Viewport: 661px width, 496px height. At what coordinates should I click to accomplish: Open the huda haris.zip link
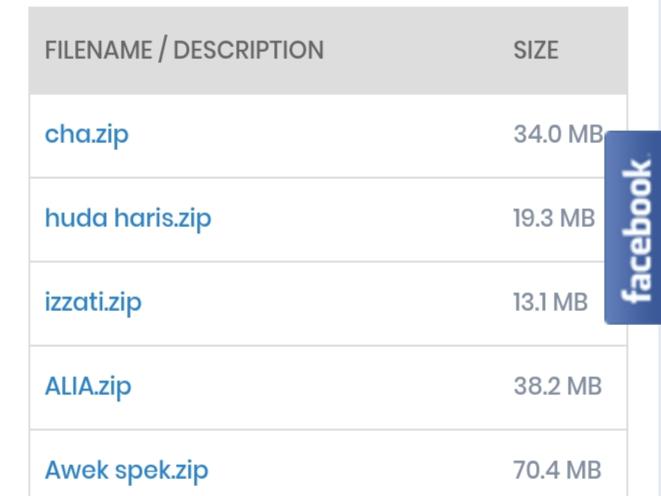[128, 218]
